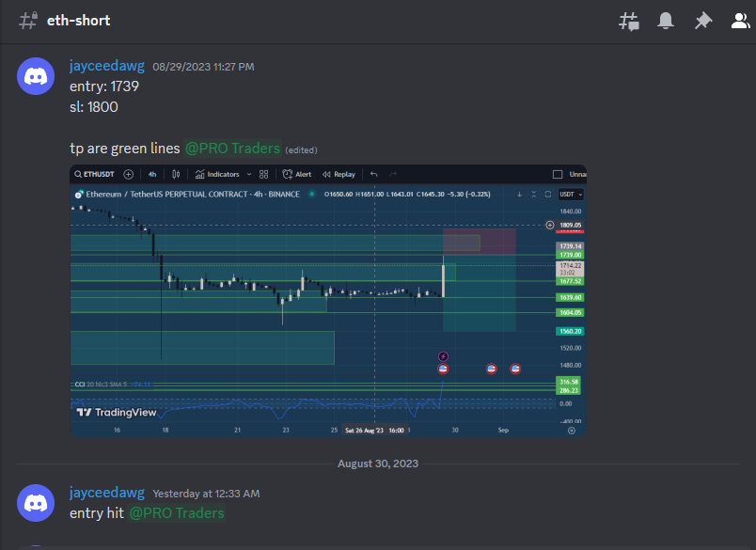Viewport: 756px width, 550px height.
Task: Click ETHUSDT symbol search in the chart
Action: [x=94, y=174]
